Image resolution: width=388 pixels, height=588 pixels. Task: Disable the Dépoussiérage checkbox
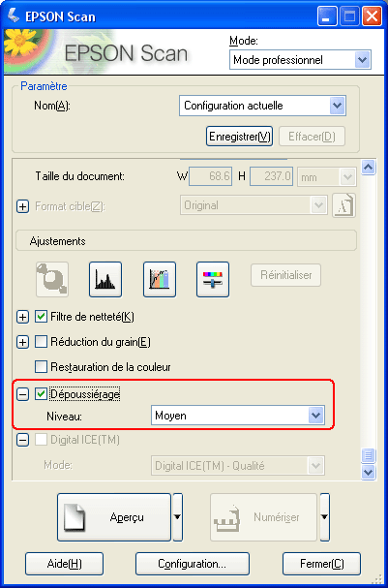click(x=41, y=394)
